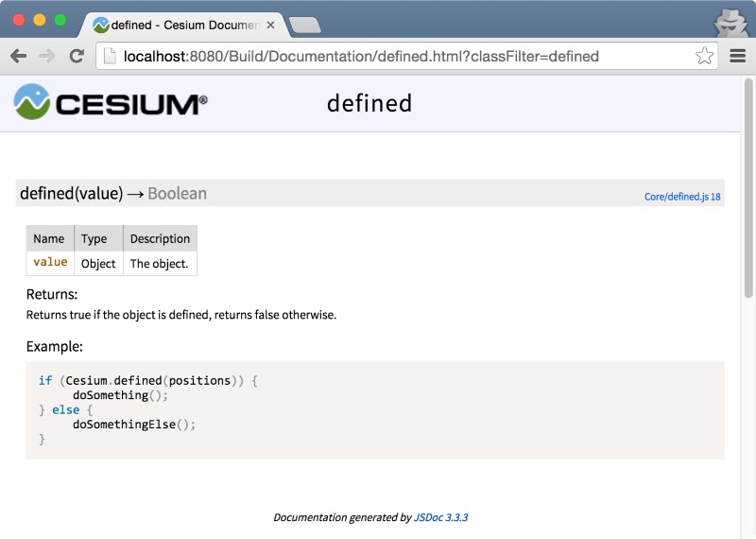Viewport: 756px width, 539px height.
Task: Open the Core/defined.js 18 source link
Action: pyautogui.click(x=682, y=197)
